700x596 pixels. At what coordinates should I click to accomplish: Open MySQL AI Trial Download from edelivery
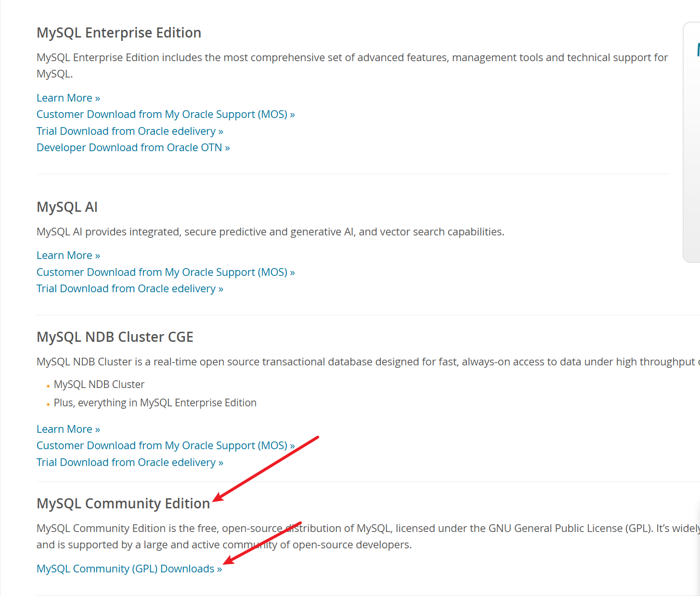130,288
